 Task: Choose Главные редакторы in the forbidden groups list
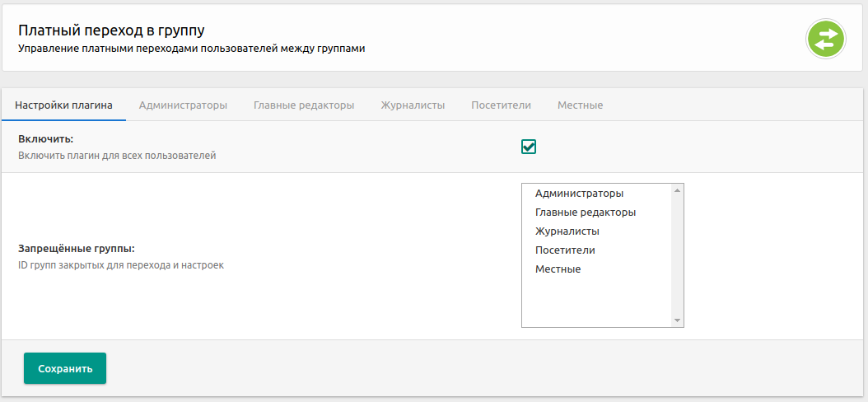pyautogui.click(x=585, y=213)
